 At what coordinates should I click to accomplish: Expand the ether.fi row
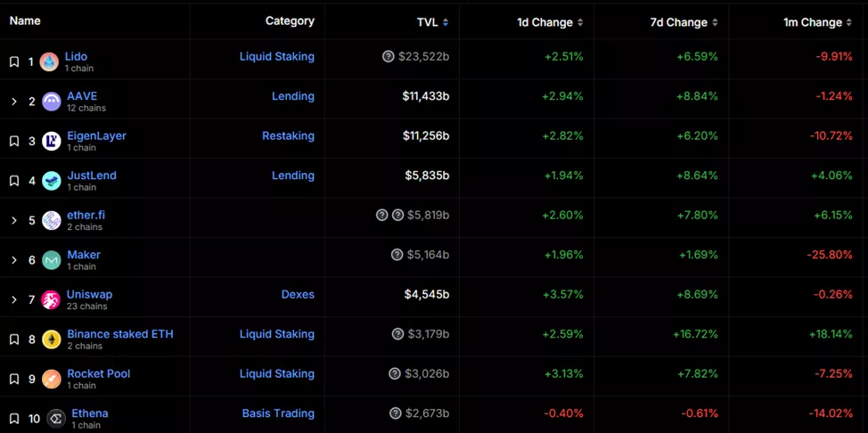(14, 220)
